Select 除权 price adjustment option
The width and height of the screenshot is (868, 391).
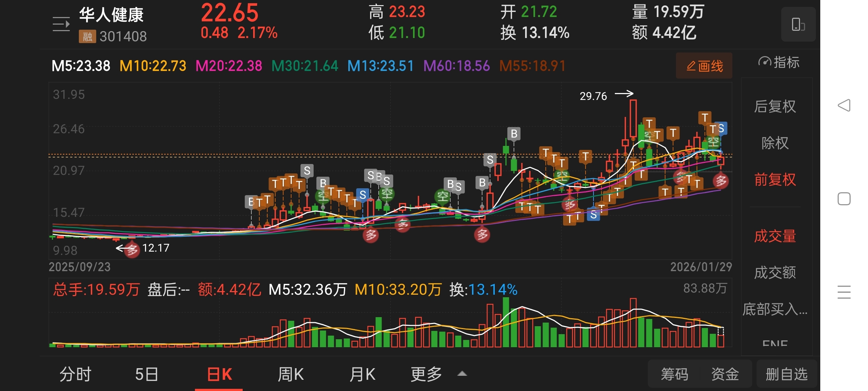775,143
